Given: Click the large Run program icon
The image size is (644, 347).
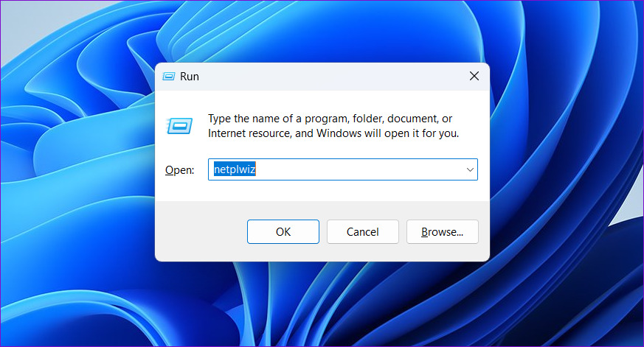Looking at the screenshot, I should coord(179,126).
